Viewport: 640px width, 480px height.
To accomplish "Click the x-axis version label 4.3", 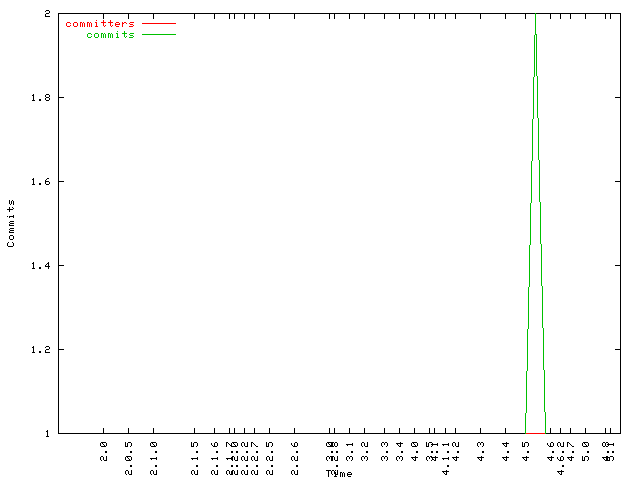I will pyautogui.click(x=481, y=449).
